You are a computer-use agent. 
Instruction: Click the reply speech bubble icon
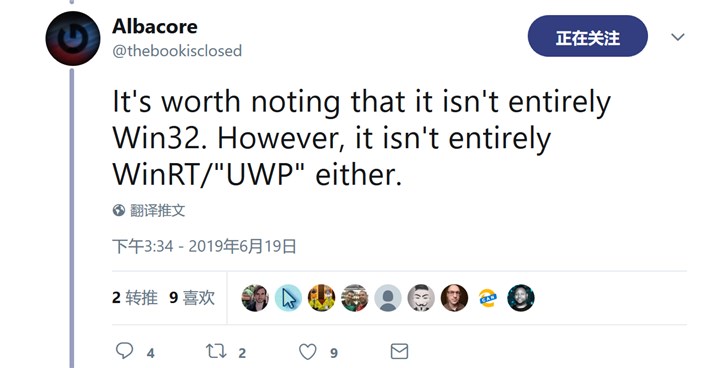coord(124,351)
